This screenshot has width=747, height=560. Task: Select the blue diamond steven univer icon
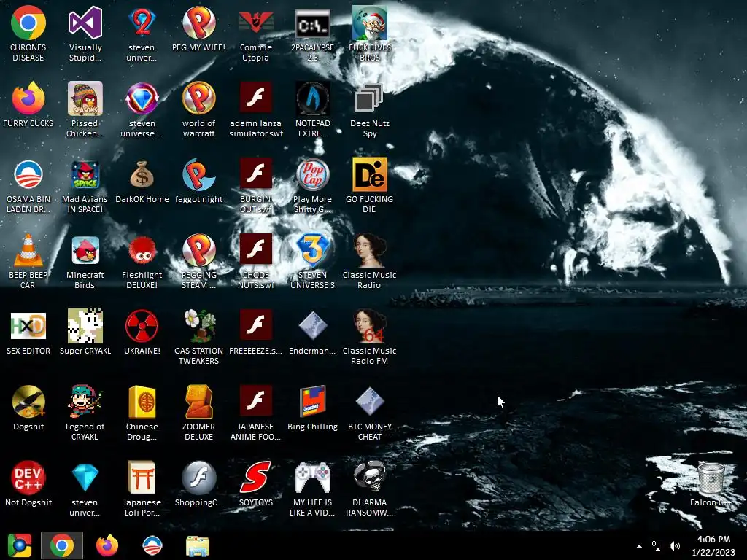pos(85,478)
